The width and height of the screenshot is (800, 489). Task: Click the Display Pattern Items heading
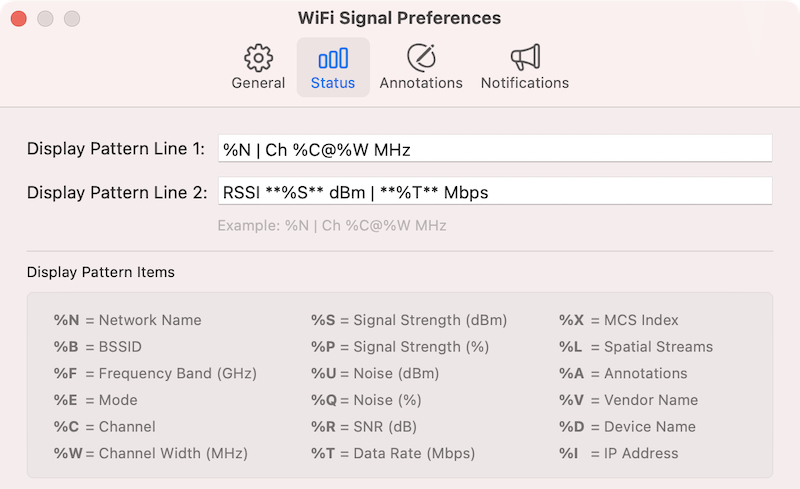(x=101, y=272)
